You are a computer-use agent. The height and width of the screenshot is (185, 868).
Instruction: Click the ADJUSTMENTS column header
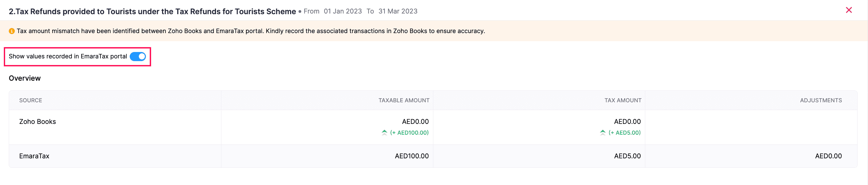click(x=821, y=100)
